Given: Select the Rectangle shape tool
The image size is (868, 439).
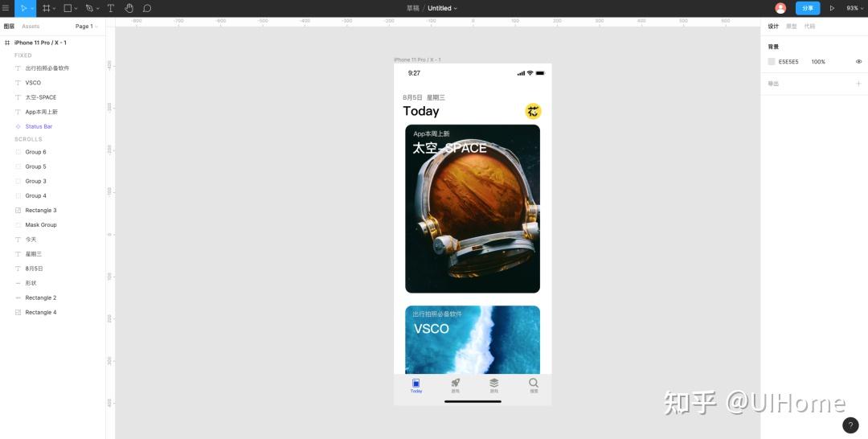Looking at the screenshot, I should [x=68, y=8].
